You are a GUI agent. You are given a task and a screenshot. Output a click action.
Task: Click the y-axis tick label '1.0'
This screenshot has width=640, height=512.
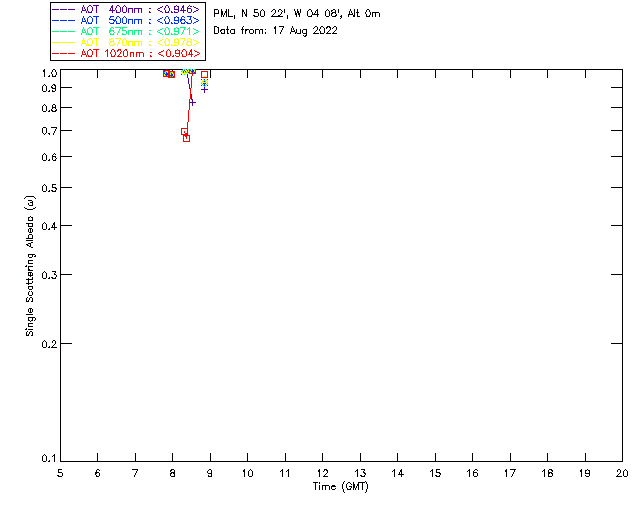[x=49, y=73]
